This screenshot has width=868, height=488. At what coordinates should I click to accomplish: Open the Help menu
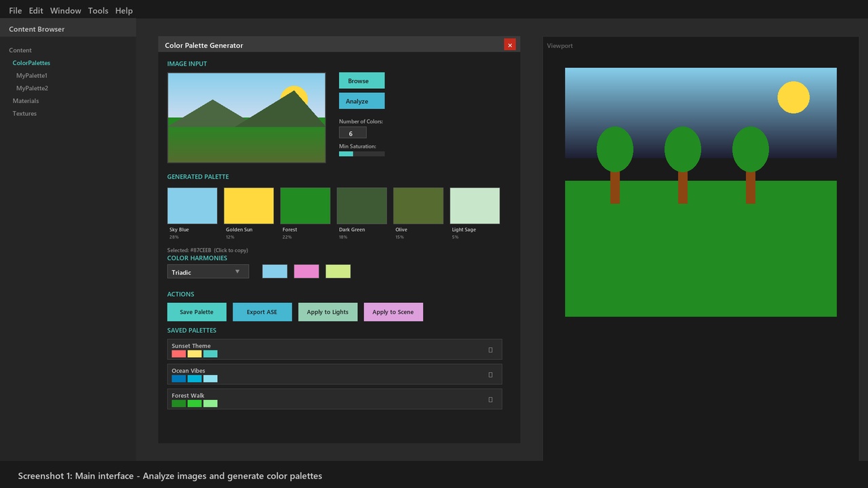click(124, 11)
